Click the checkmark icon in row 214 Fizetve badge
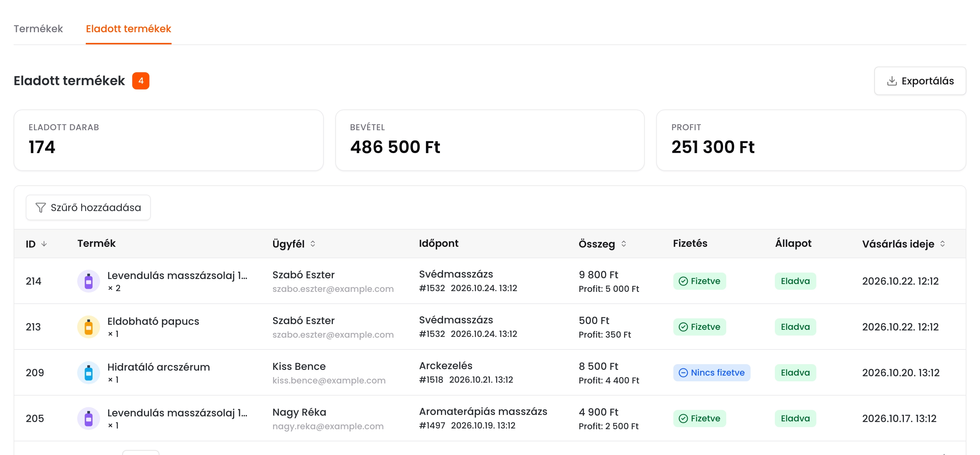This screenshot has height=455, width=980. (x=683, y=281)
